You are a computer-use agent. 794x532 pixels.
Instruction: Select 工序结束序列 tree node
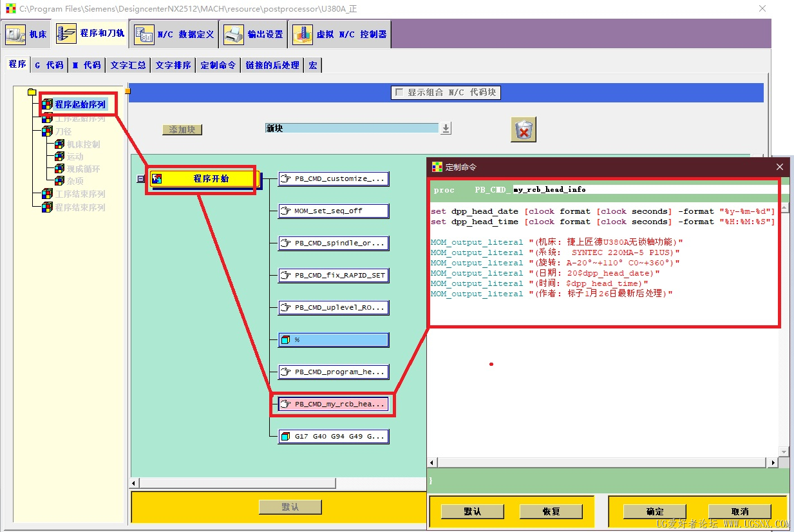tap(80, 194)
